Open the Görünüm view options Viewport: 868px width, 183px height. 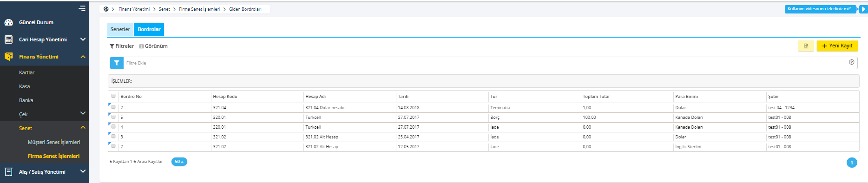[x=153, y=46]
